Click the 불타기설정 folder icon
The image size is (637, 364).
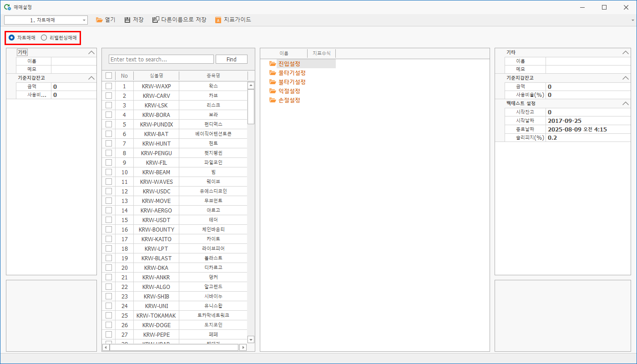click(x=273, y=82)
